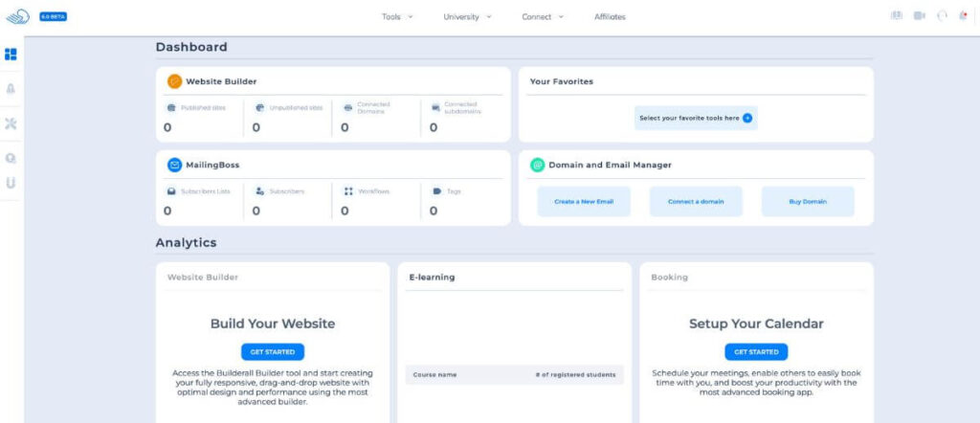Open the tools wrench icon in sidebar
Viewport: 980px width, 423px height.
11,123
